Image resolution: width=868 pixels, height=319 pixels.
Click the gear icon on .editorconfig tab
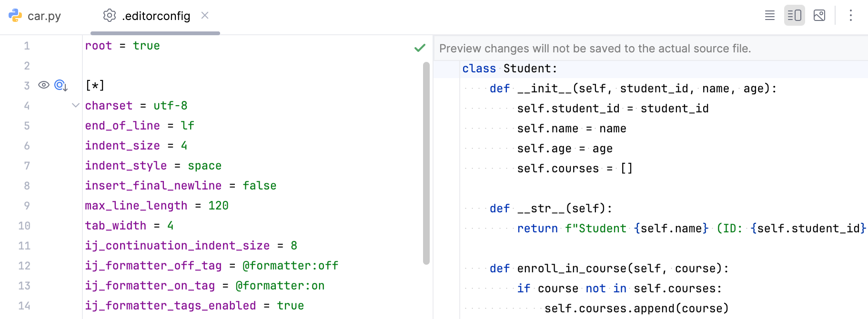tap(110, 16)
